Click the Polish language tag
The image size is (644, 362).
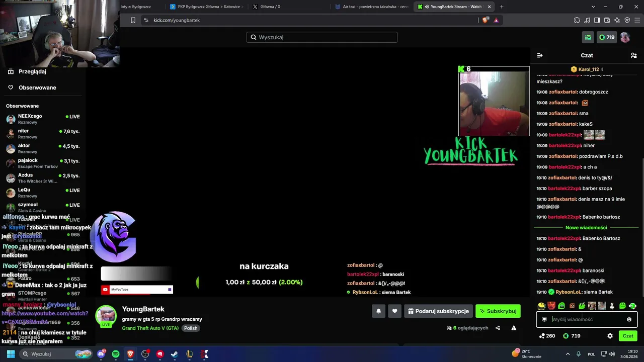tap(191, 328)
